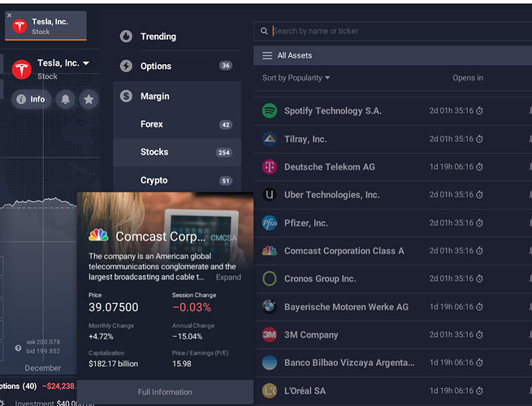Viewport: 532px width, 406px height.
Task: Click the Banco Bilbao logo icon
Action: pos(270,363)
